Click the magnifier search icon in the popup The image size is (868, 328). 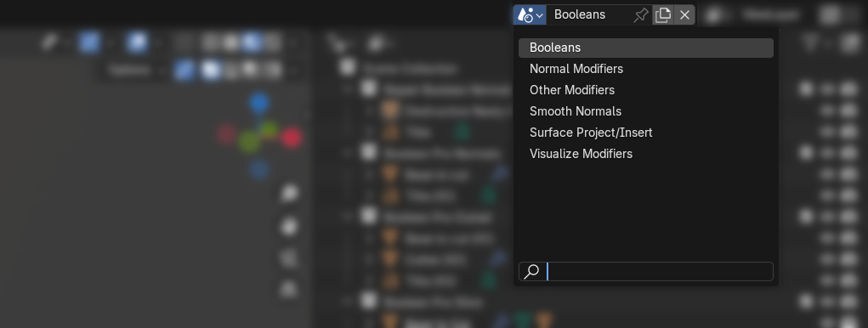point(531,272)
